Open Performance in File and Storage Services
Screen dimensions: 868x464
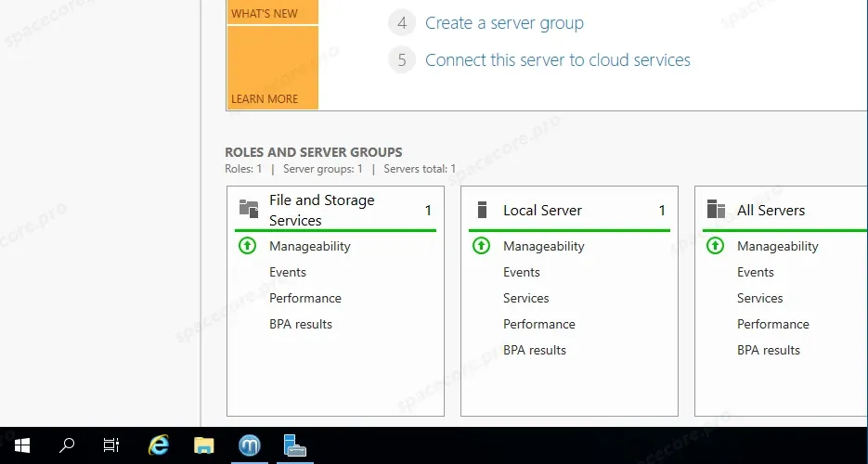point(305,298)
